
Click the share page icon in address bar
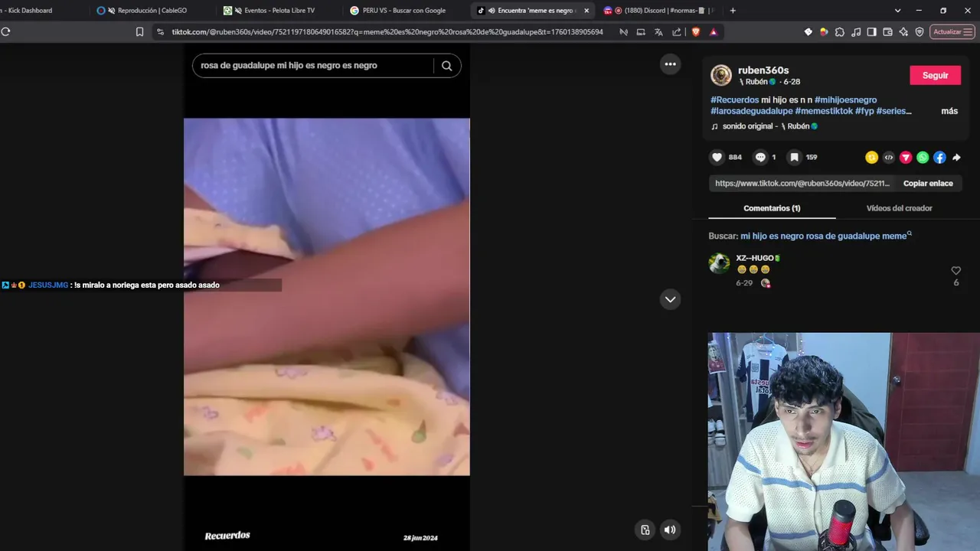[677, 32]
